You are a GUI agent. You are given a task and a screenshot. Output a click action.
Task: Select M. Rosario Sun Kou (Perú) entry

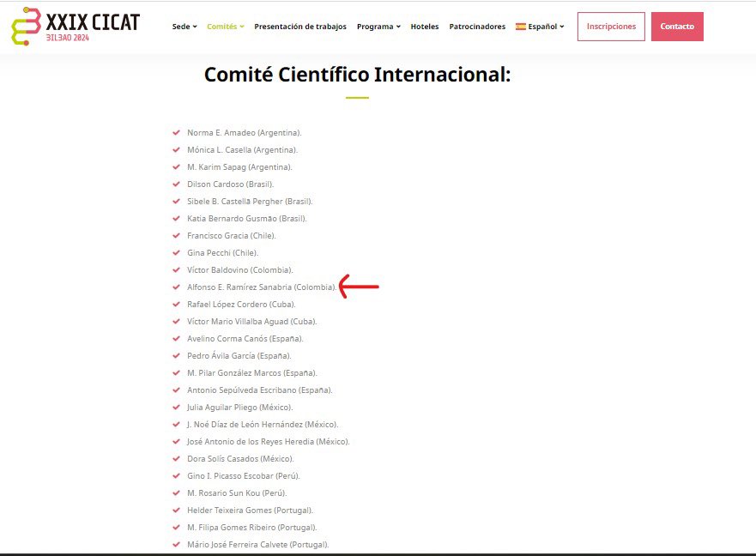237,493
